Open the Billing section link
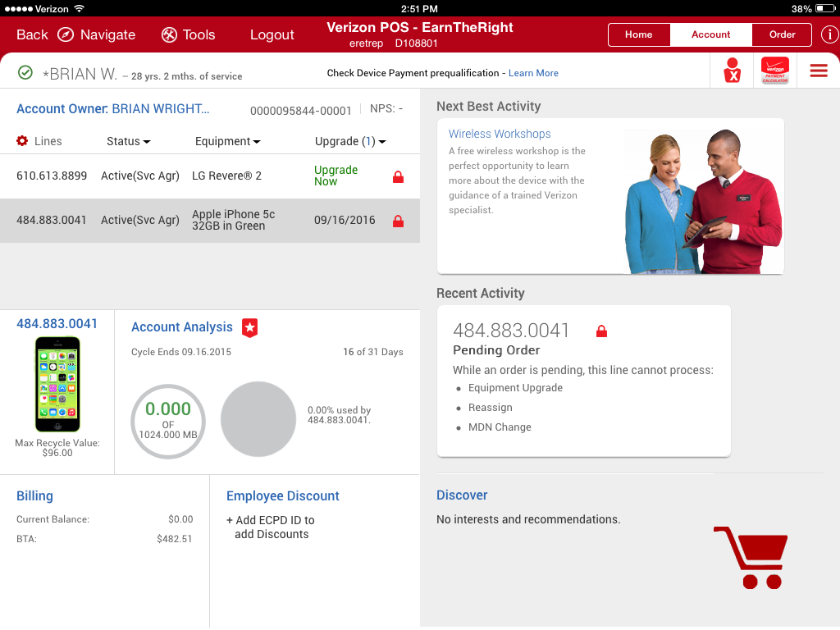The image size is (840, 630). tap(34, 495)
